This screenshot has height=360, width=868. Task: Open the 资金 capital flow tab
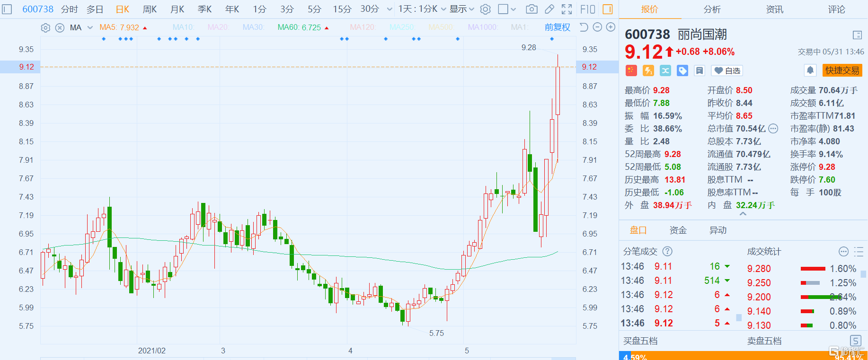(678, 230)
